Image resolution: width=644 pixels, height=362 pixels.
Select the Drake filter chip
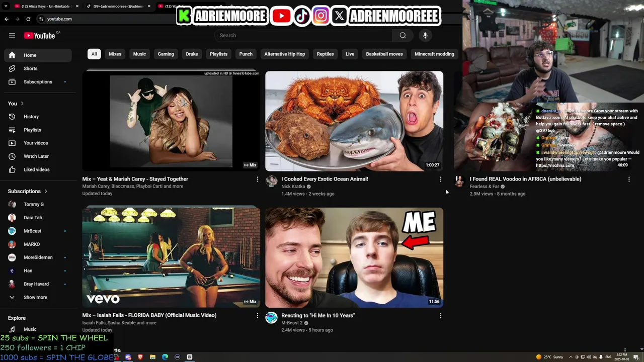click(192, 54)
